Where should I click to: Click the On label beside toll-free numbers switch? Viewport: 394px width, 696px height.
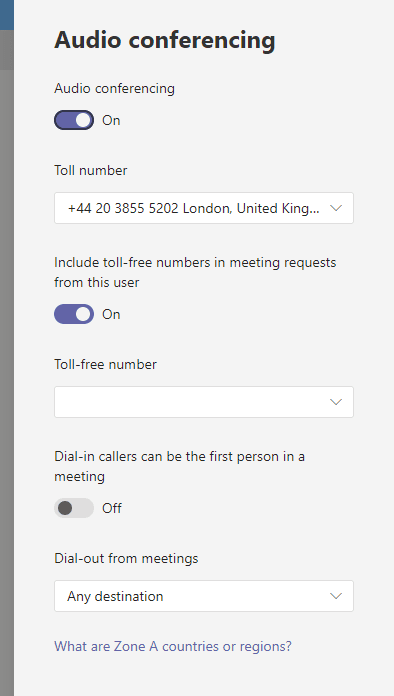click(111, 314)
